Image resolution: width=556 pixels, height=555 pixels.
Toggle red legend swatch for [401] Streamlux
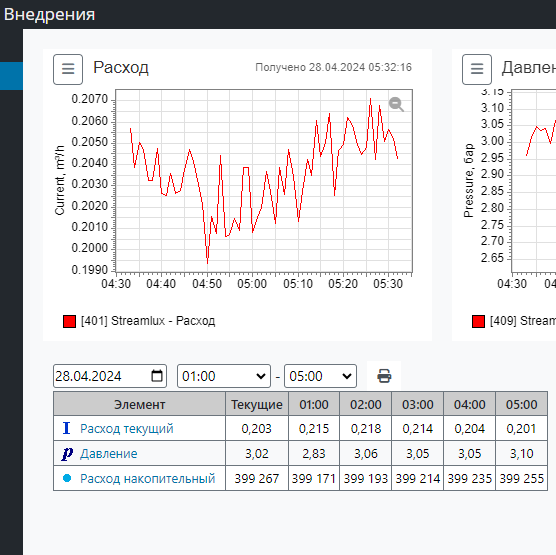tap(70, 321)
